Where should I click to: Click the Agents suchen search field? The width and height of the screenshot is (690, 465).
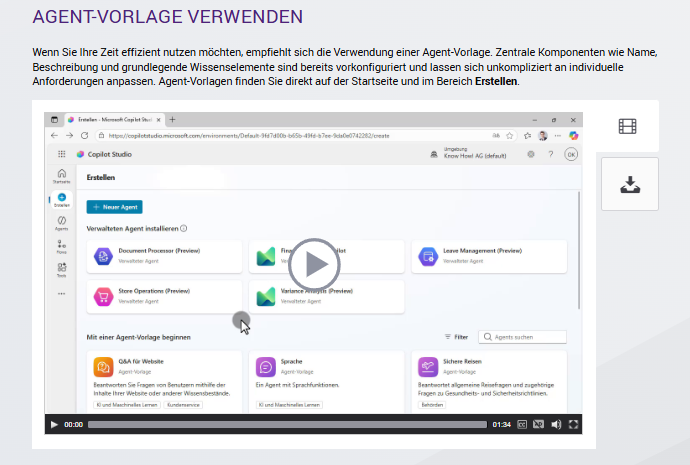coord(522,337)
